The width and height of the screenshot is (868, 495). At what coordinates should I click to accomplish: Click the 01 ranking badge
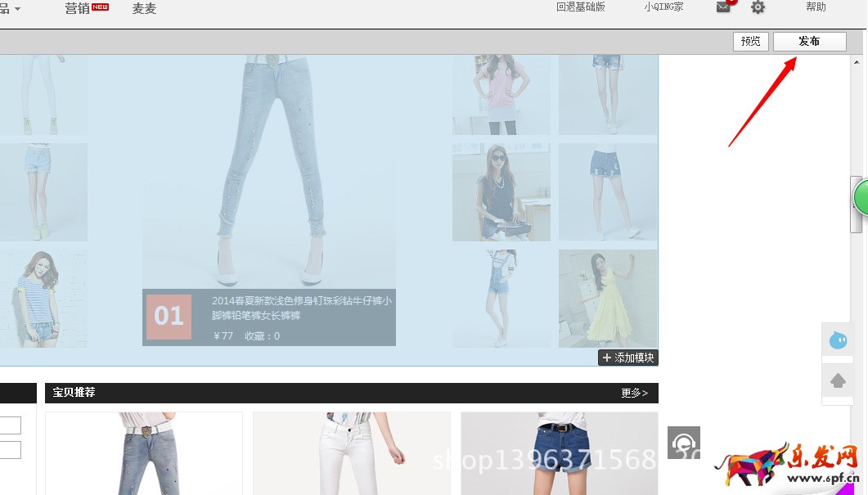(169, 317)
